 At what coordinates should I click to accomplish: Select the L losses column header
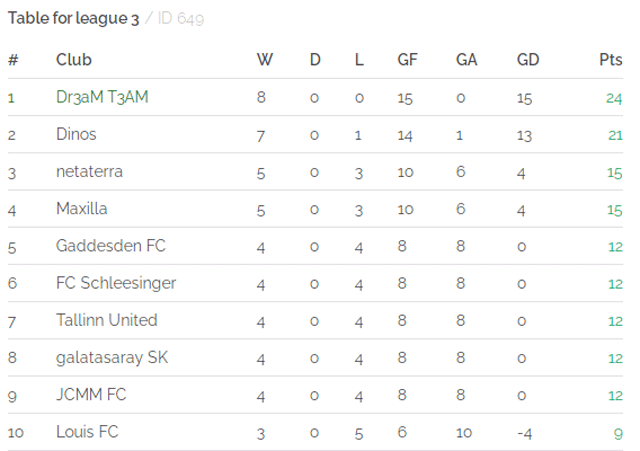coord(359,60)
